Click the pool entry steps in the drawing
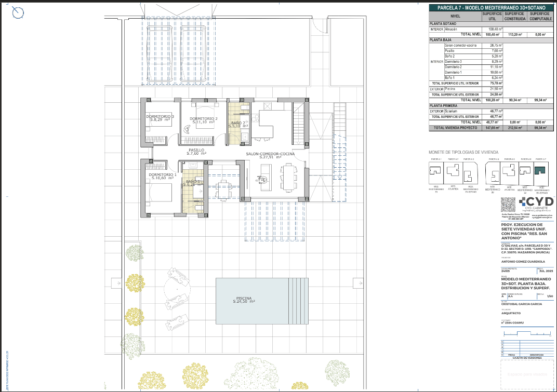This screenshot has height=392, width=557. coord(298,301)
